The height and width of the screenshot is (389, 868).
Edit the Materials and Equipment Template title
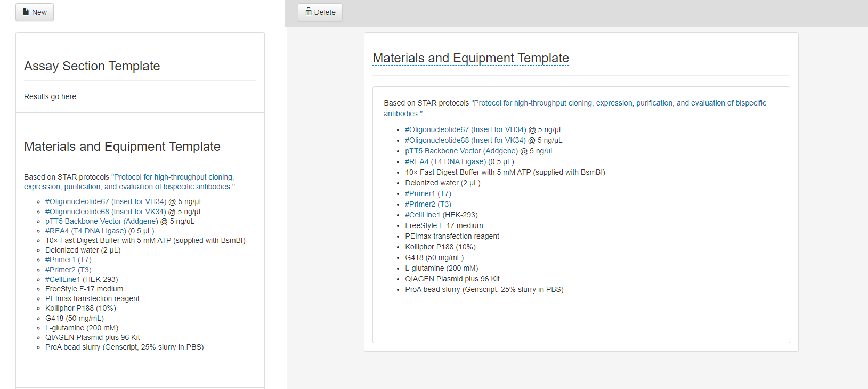coord(470,58)
